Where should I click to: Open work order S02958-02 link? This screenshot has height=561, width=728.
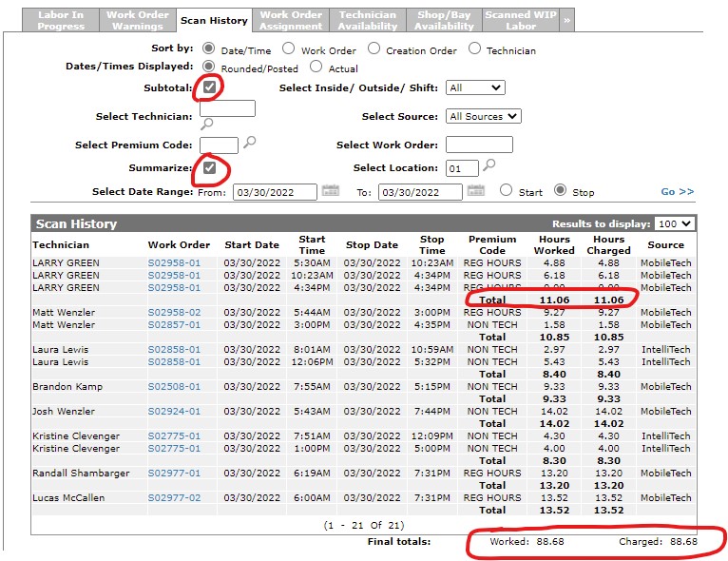point(174,312)
